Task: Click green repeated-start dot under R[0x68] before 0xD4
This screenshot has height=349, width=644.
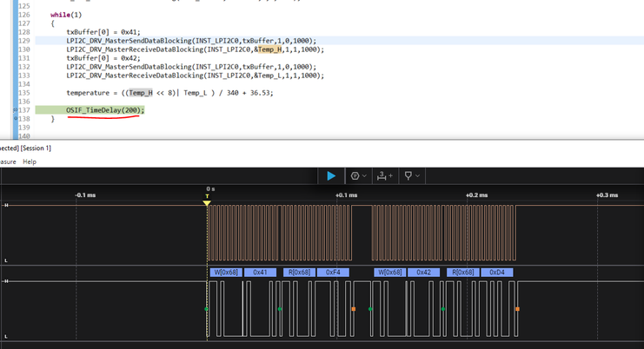Action: (x=443, y=309)
